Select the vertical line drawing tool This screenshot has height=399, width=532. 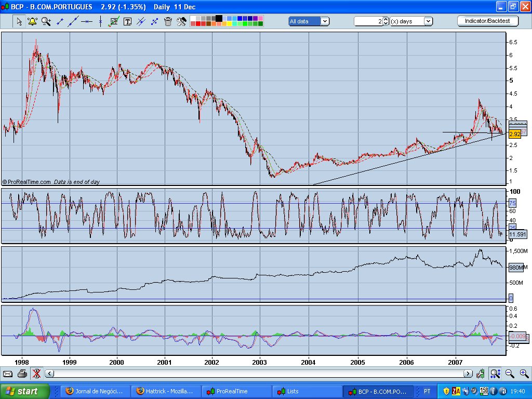(100, 21)
